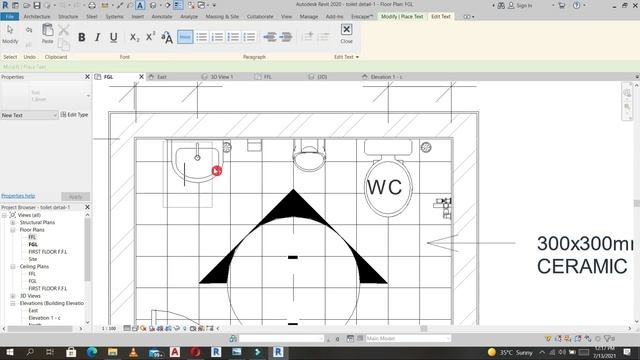Decrease paragraph indent
This screenshot has height=360, width=640.
point(269,37)
